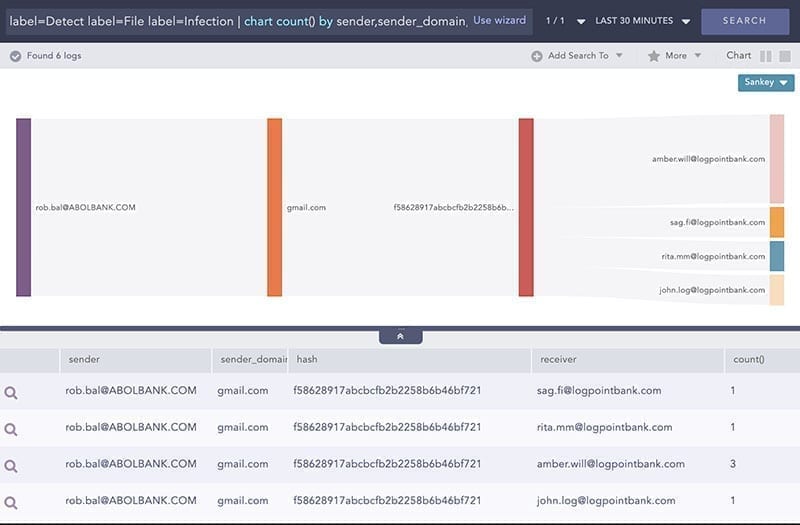Click gmail.com cell in john.log row

[242, 501]
